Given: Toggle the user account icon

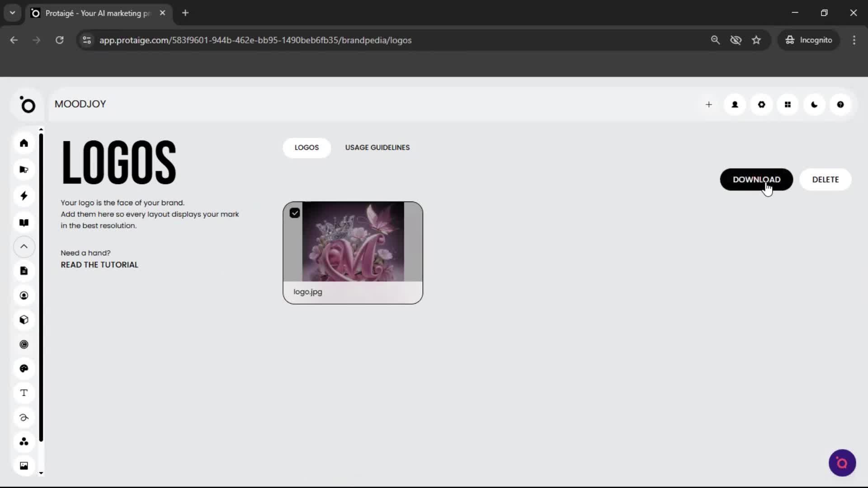Looking at the screenshot, I should [x=735, y=104].
